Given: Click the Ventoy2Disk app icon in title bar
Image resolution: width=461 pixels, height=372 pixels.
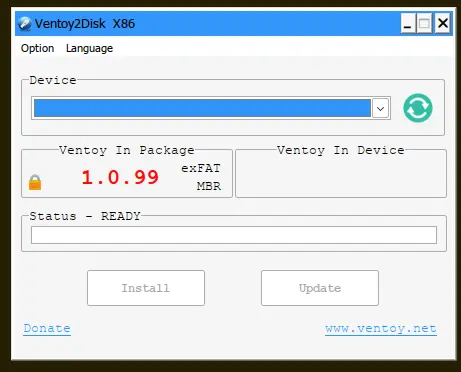Looking at the screenshot, I should (25, 24).
